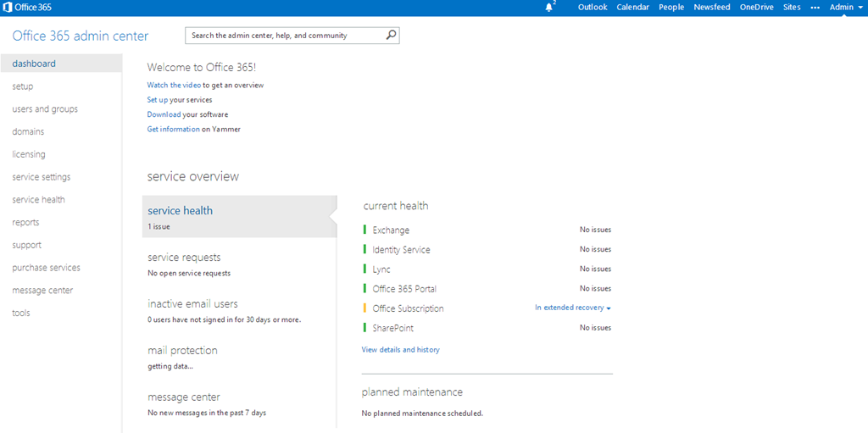
Task: Click the planned maintenance heading
Action: [x=412, y=392]
